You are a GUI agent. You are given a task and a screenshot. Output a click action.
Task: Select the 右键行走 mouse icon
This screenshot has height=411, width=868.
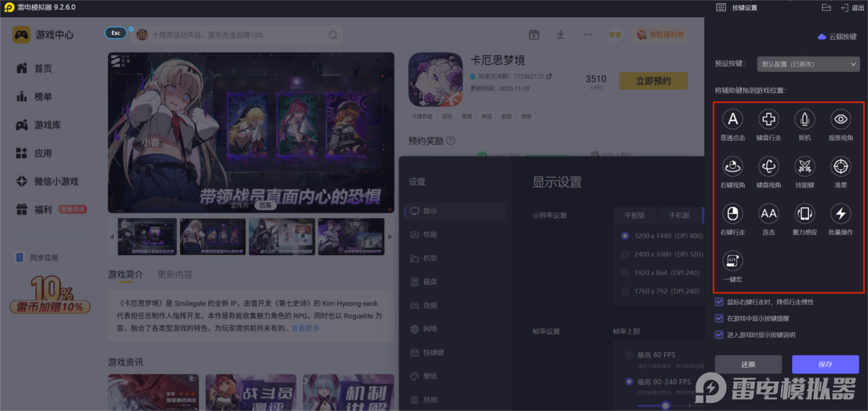(733, 214)
